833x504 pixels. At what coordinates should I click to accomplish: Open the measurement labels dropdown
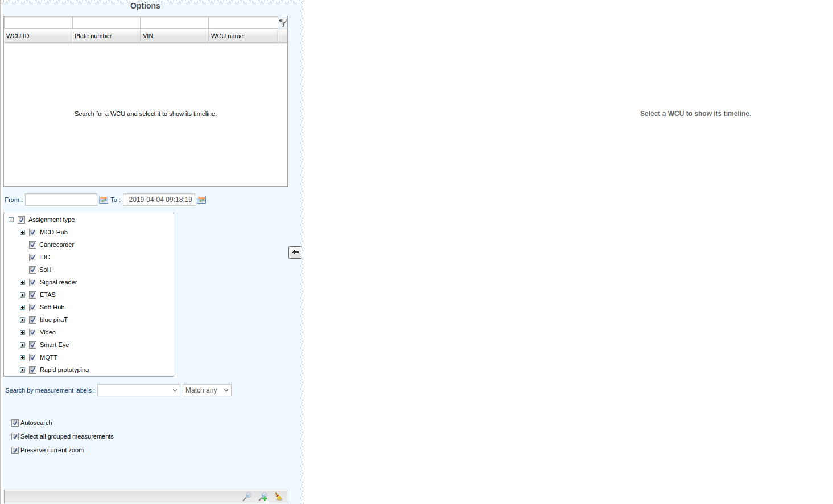click(x=139, y=390)
